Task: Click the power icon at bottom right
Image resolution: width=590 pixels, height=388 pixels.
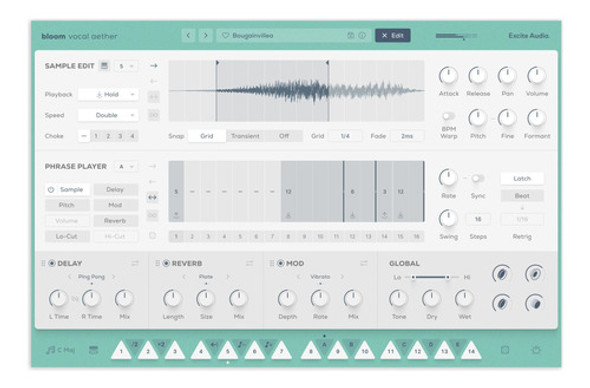Action: [536, 350]
